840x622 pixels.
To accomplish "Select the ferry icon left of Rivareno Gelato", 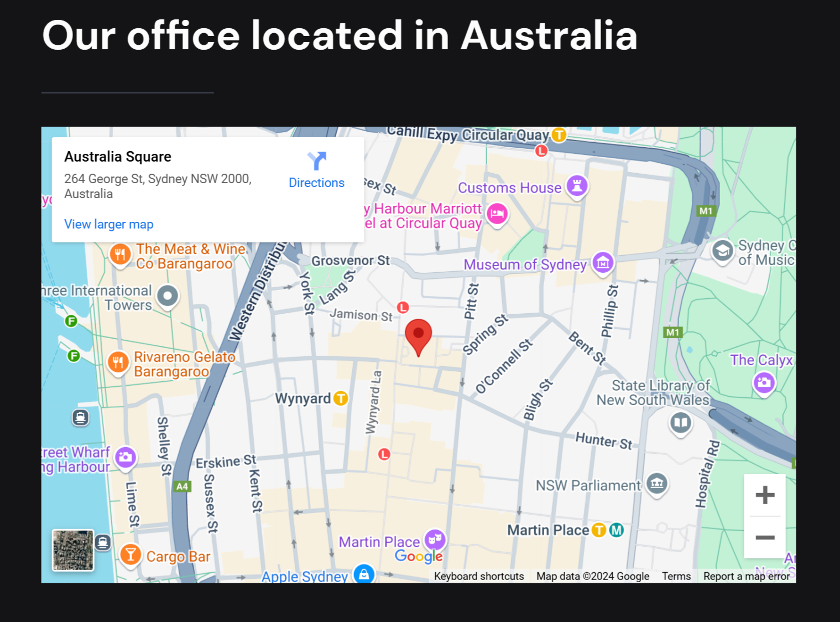I will (74, 356).
